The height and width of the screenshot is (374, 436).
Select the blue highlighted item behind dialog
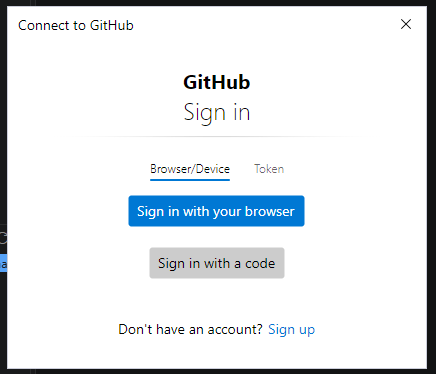(3, 263)
